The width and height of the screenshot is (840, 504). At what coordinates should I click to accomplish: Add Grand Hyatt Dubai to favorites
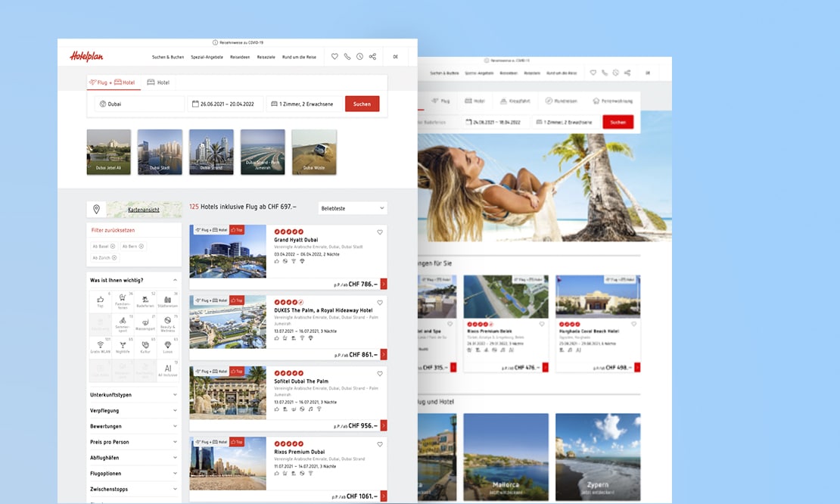(x=380, y=232)
